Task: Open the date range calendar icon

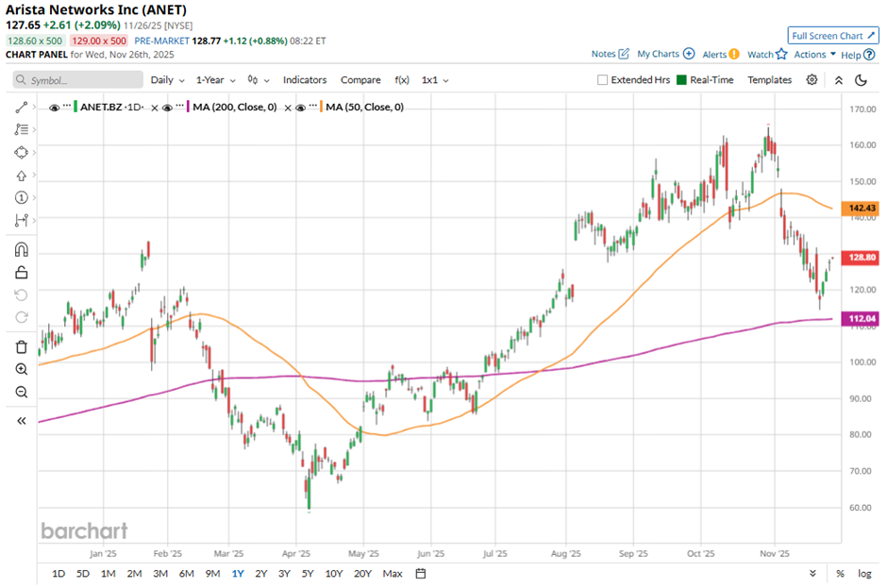Action: click(x=421, y=573)
